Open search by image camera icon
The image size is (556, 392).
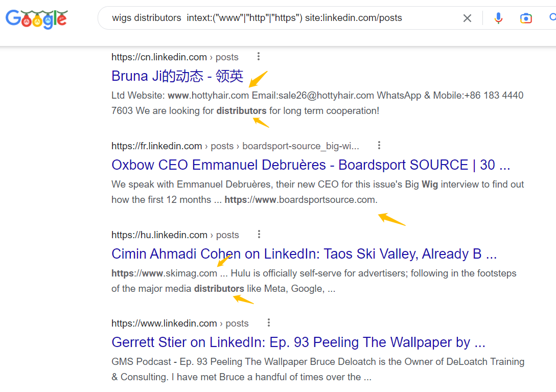click(526, 18)
